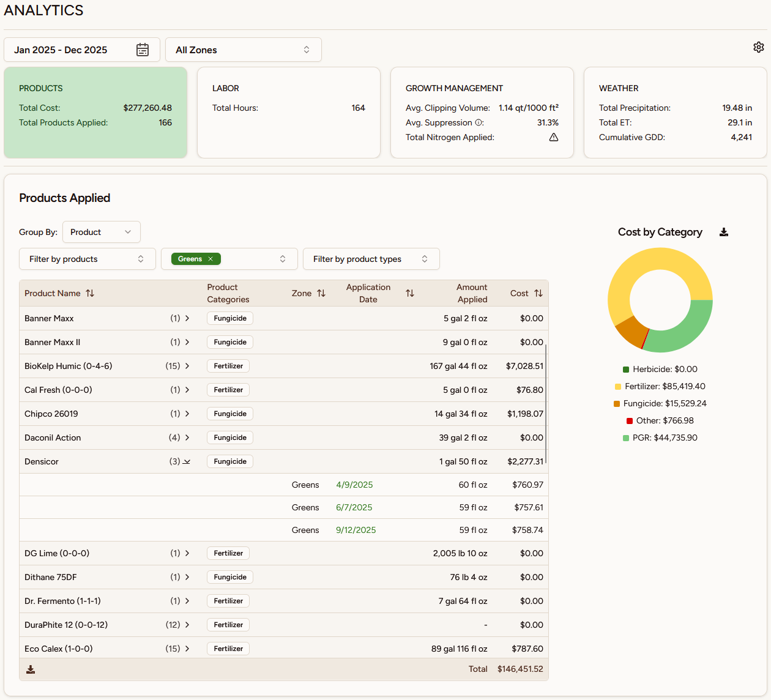Open the settings gear icon
The image size is (771, 700).
(x=758, y=47)
